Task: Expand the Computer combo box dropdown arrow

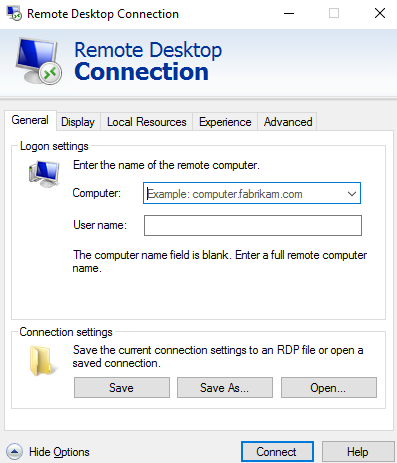Action: pyautogui.click(x=352, y=193)
